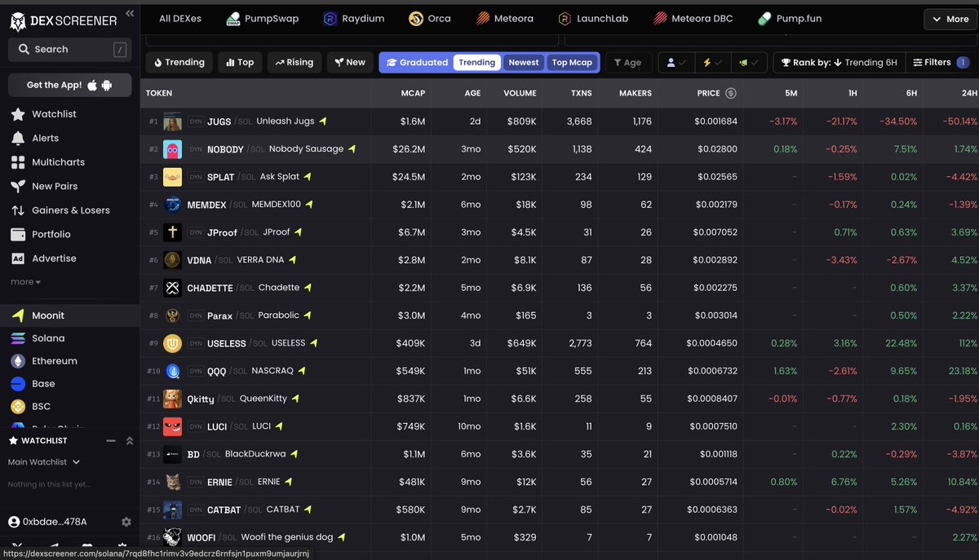Select the All DEXes tab

180,19
